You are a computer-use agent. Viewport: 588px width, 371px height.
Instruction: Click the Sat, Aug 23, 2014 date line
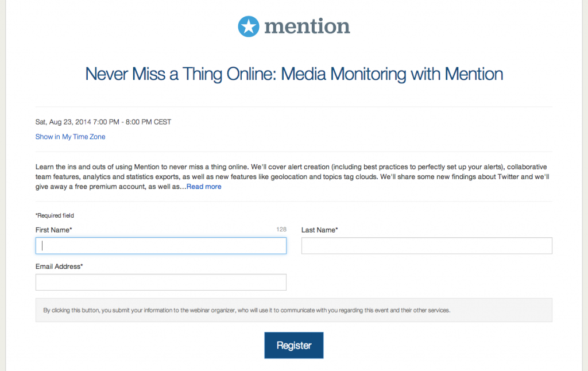pos(103,122)
